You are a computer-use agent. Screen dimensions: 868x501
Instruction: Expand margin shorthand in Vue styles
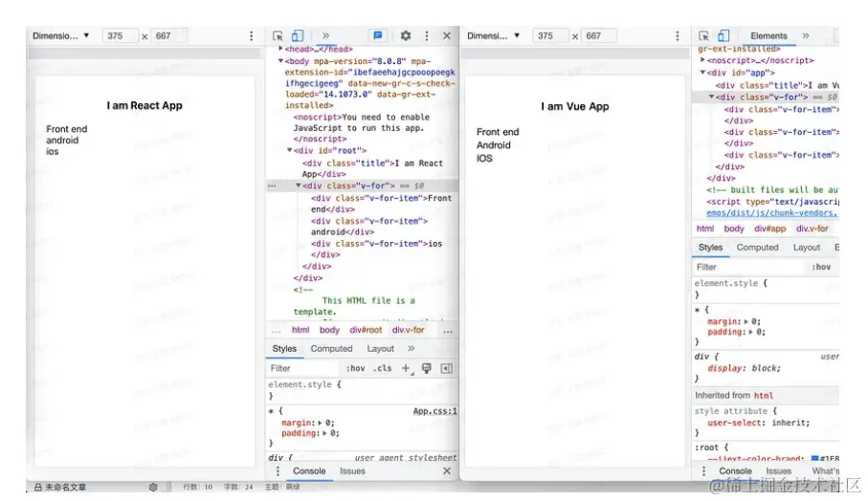click(746, 322)
